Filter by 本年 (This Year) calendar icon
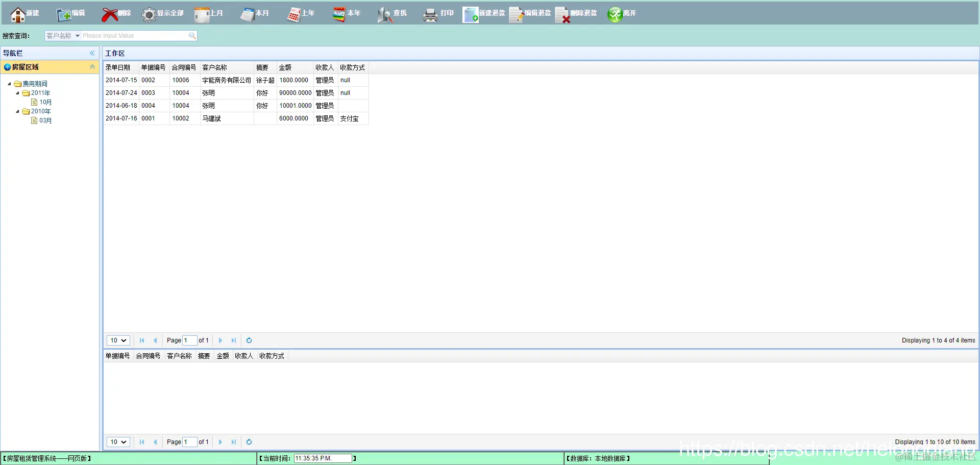 click(339, 14)
